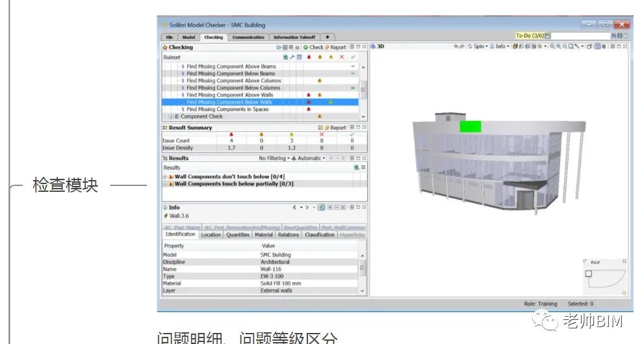Switch to the Model tab
The height and width of the screenshot is (344, 644).
(188, 37)
